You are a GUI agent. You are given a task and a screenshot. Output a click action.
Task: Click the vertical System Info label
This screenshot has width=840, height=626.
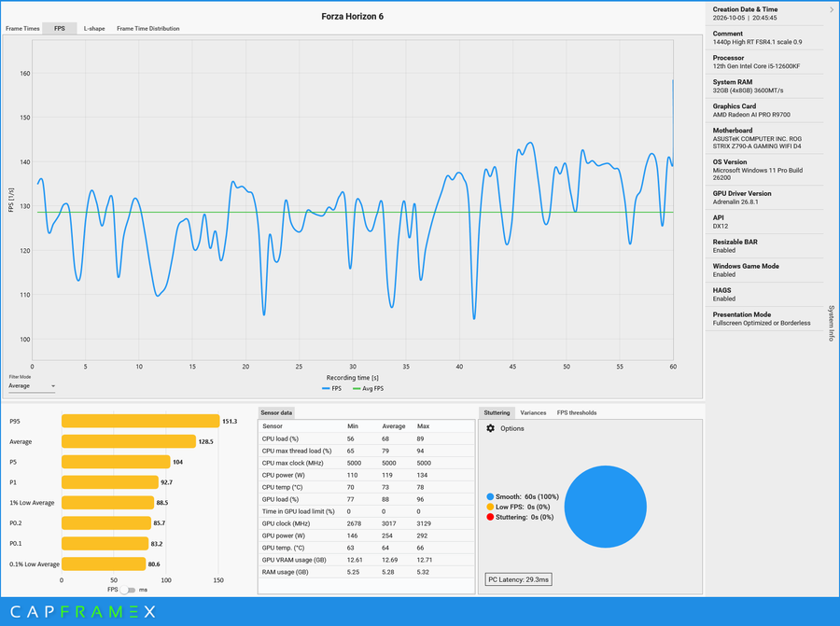coord(832,323)
